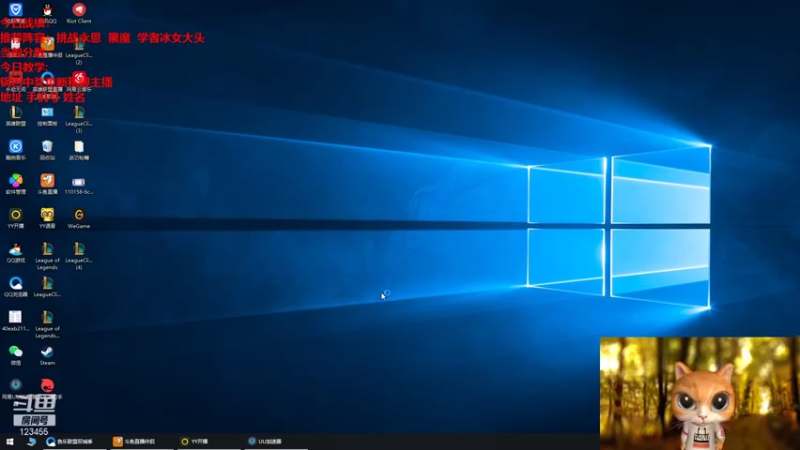Screen dimensions: 800x450
Task: Open the QQ游戏 desktop shortcut
Action: coord(16,253)
